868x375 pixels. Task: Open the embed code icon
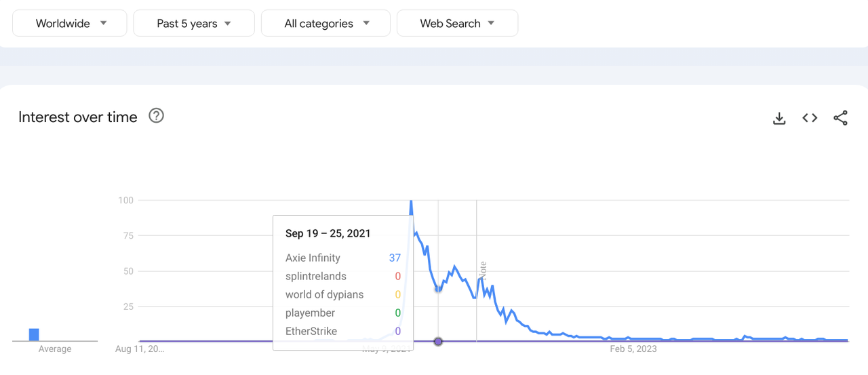tap(810, 118)
